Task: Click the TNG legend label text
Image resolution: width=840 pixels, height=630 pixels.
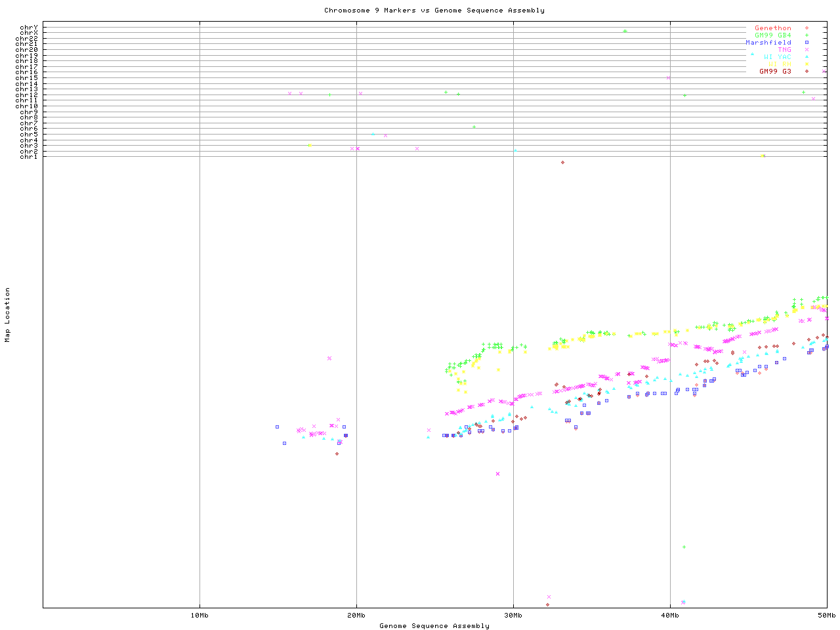Action: 784,50
